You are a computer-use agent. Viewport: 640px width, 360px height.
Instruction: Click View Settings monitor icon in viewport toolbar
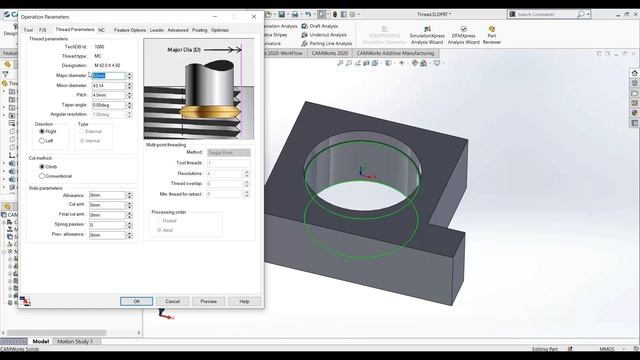pyautogui.click(x=437, y=63)
